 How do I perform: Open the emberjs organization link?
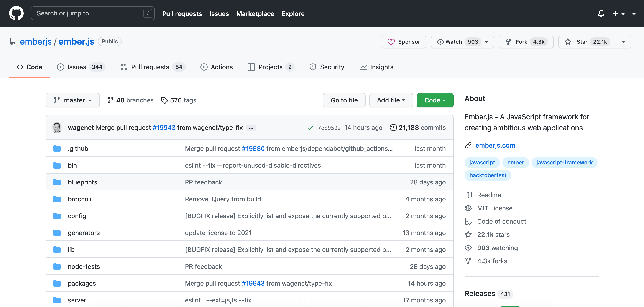click(36, 41)
